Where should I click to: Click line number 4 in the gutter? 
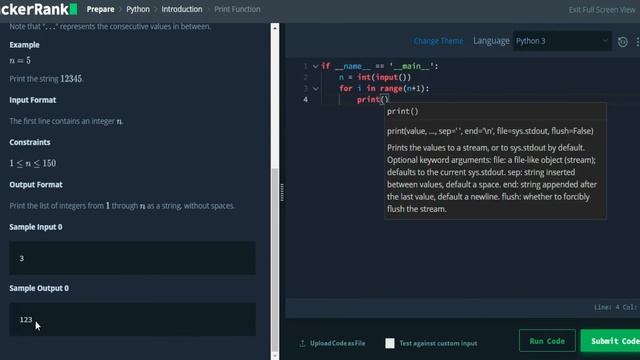tap(305, 99)
